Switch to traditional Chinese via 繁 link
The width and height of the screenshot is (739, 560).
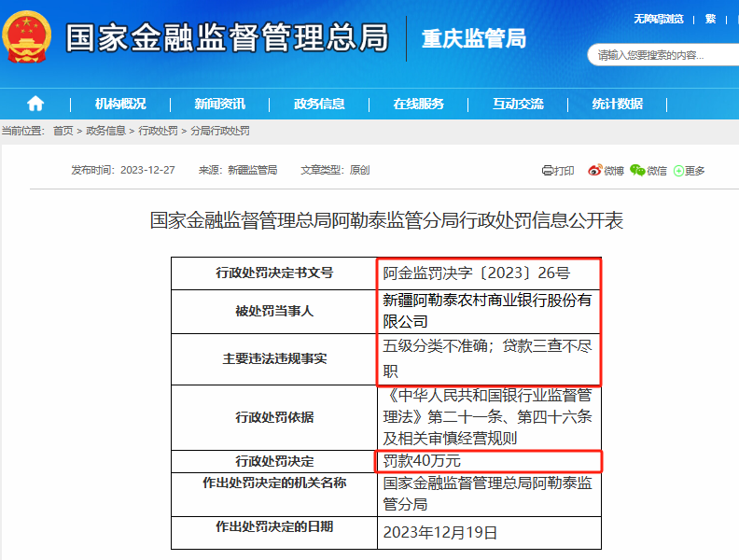click(x=711, y=19)
